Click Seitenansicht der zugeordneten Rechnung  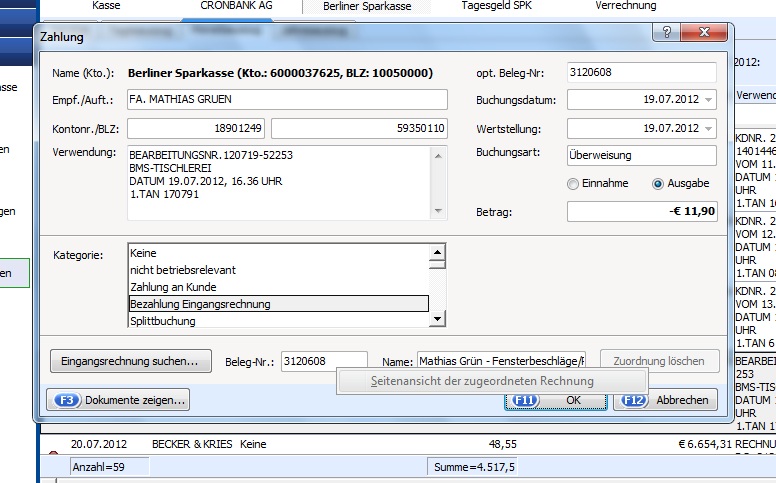(491, 381)
